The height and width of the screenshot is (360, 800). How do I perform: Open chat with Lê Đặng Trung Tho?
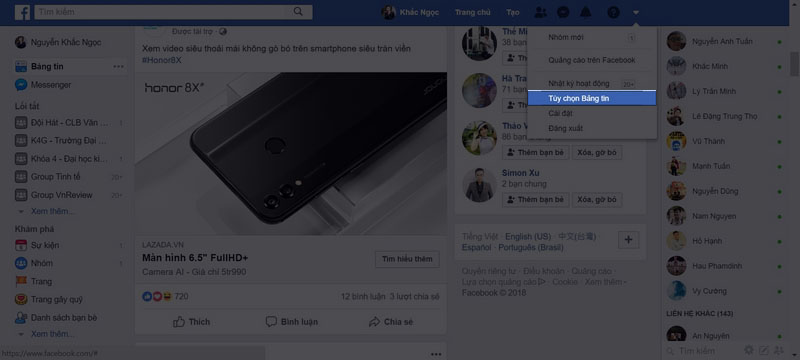724,116
